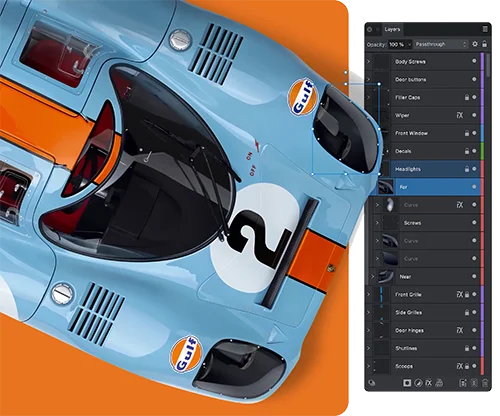Viewport: 500px width, 416px height.
Task: Unlock the Front Grille layer
Action: [467, 295]
